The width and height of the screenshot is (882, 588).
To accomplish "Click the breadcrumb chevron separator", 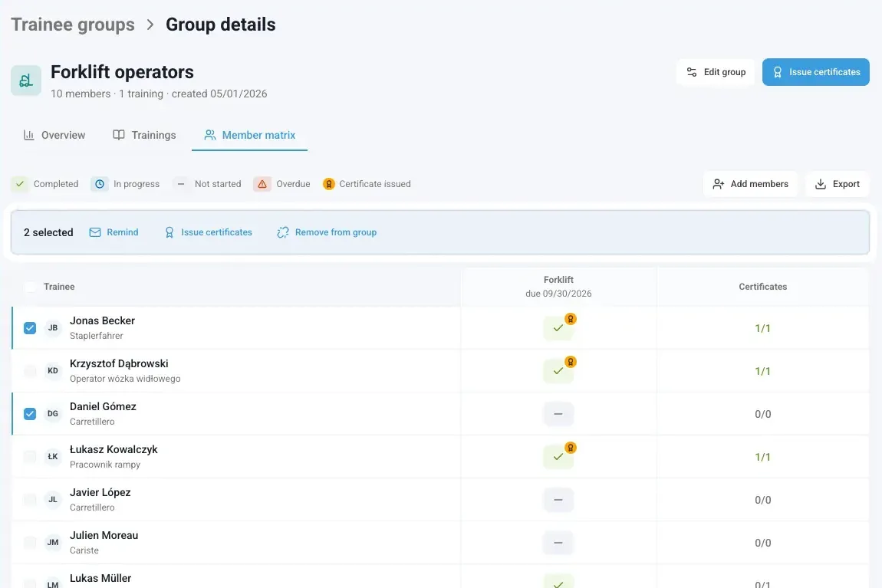I will [x=150, y=25].
